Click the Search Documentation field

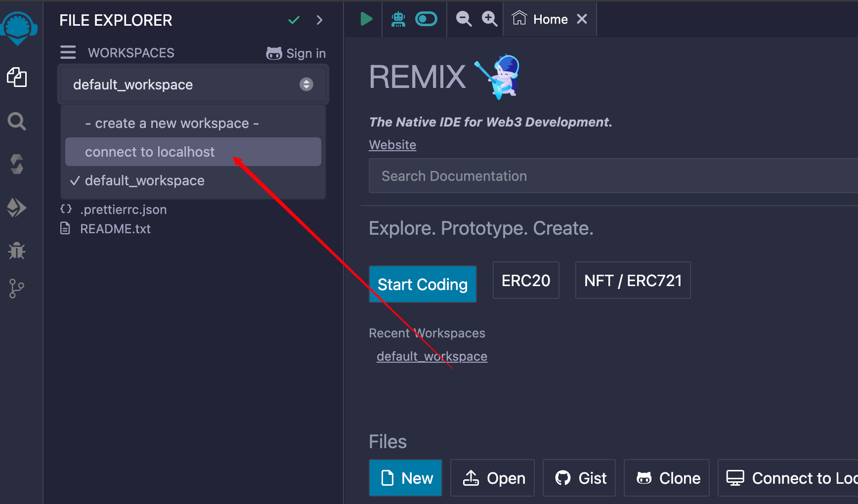(x=613, y=176)
